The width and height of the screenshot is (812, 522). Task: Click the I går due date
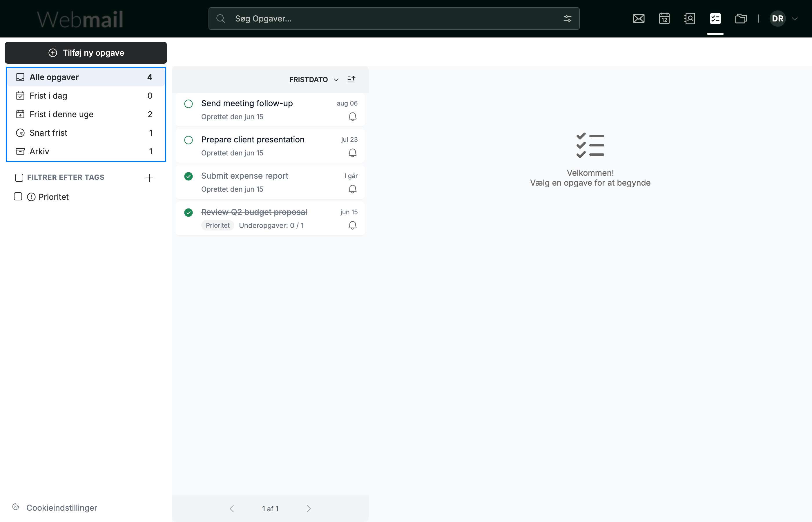(351, 176)
